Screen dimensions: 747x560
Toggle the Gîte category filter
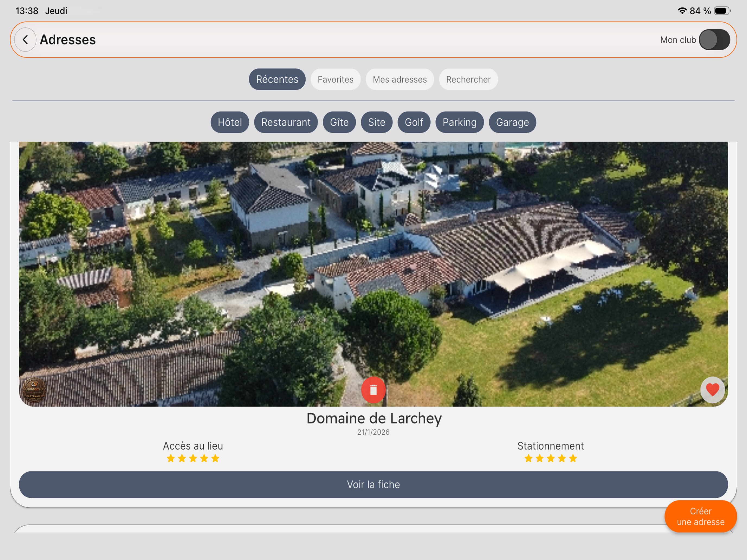click(x=339, y=122)
